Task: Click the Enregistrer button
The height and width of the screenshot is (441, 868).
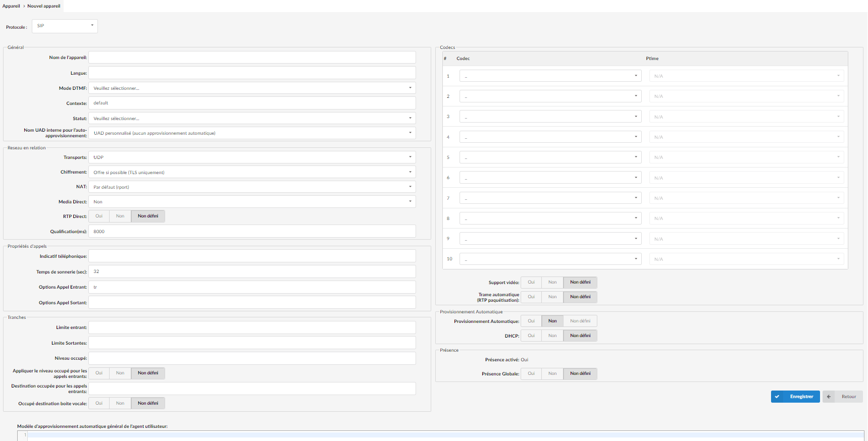Action: click(795, 397)
